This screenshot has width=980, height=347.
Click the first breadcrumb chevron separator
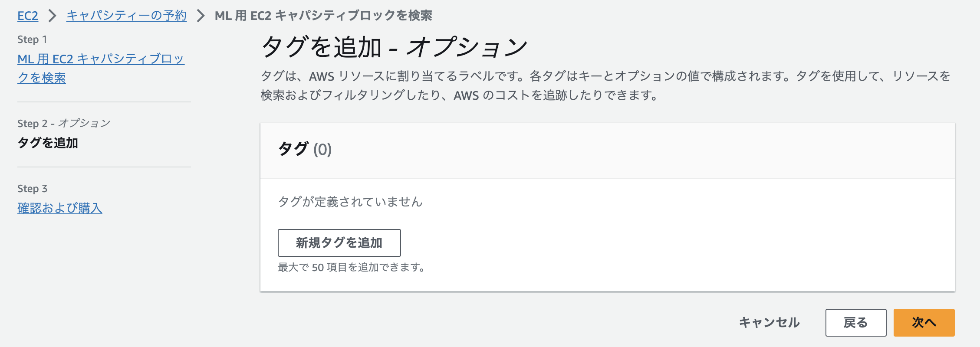point(51,16)
